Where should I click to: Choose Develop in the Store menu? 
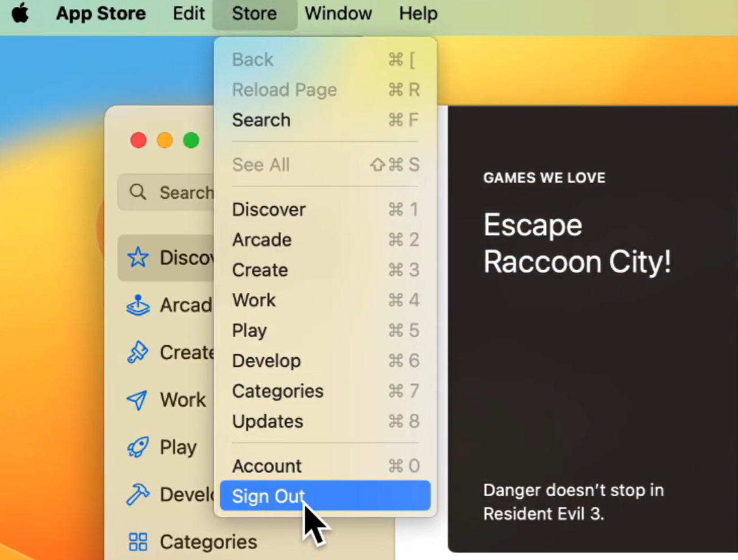tap(325, 361)
